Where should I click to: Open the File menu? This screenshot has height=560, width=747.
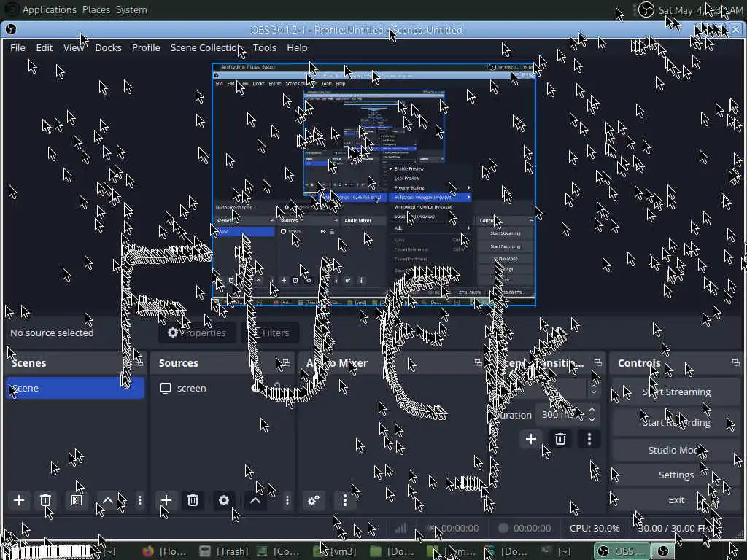click(18, 47)
